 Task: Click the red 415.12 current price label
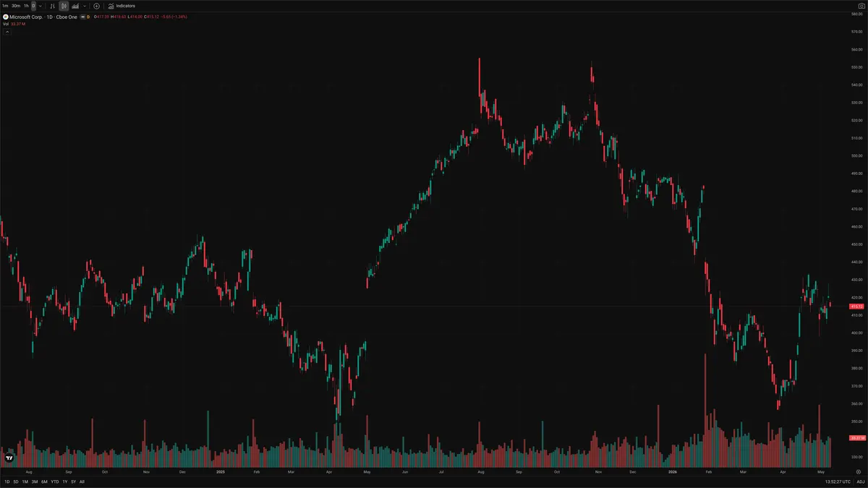click(x=857, y=307)
